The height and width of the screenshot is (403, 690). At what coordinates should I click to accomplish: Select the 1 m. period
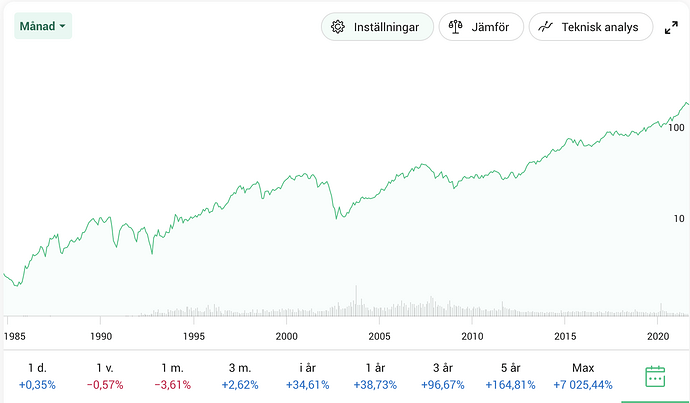(173, 376)
